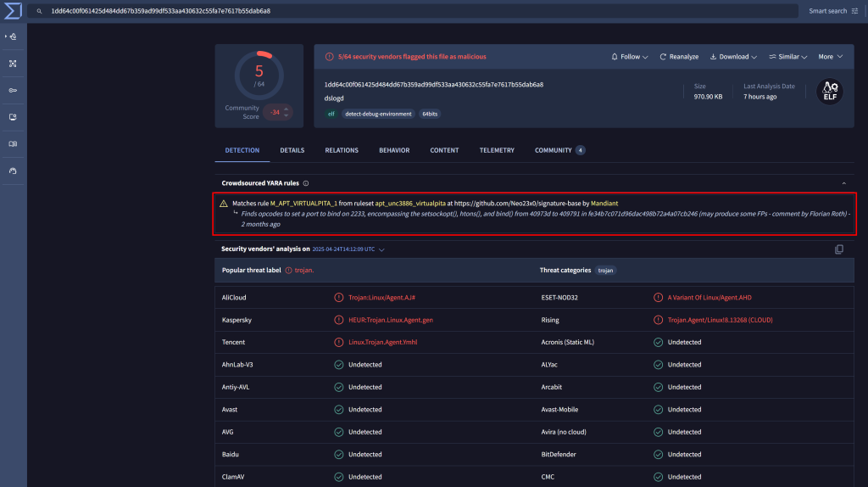Select the file hash text in header
This screenshot has width=868, height=487.
click(433, 85)
